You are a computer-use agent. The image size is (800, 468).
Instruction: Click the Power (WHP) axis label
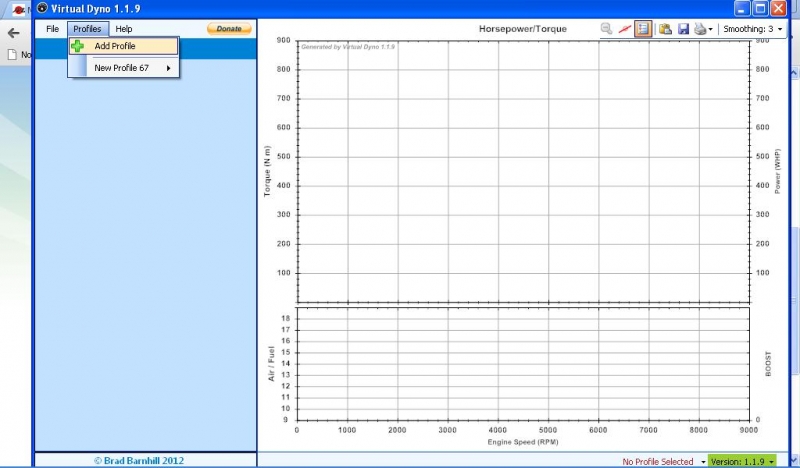tap(778, 171)
